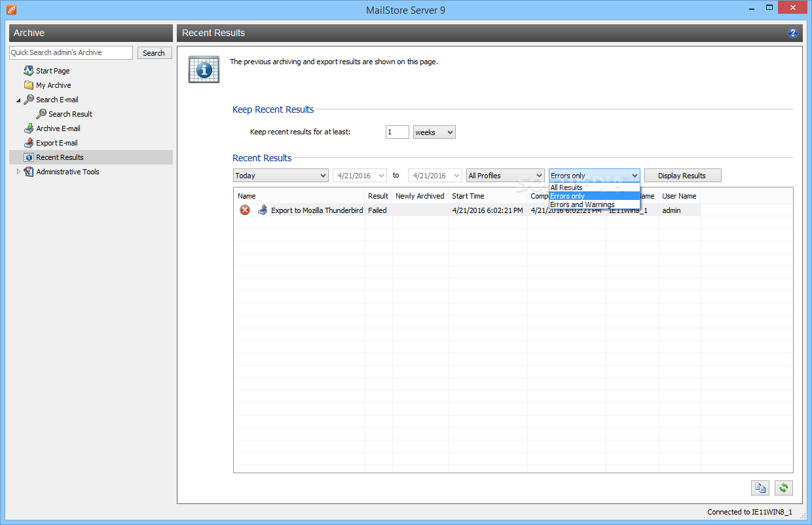The image size is (812, 525).
Task: Click the export profile icon beside Export to Mozilla Thunderbird
Action: [263, 210]
